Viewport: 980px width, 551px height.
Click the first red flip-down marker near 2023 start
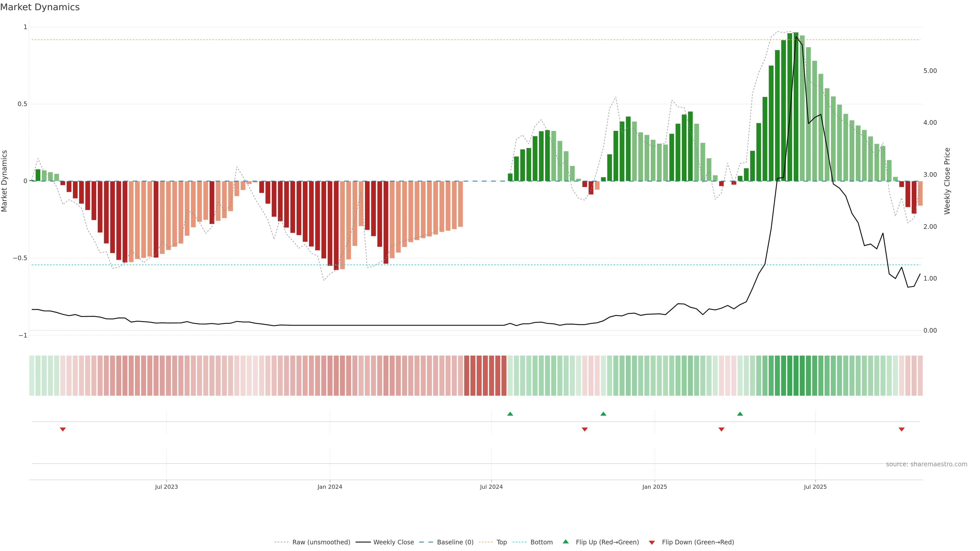(63, 429)
